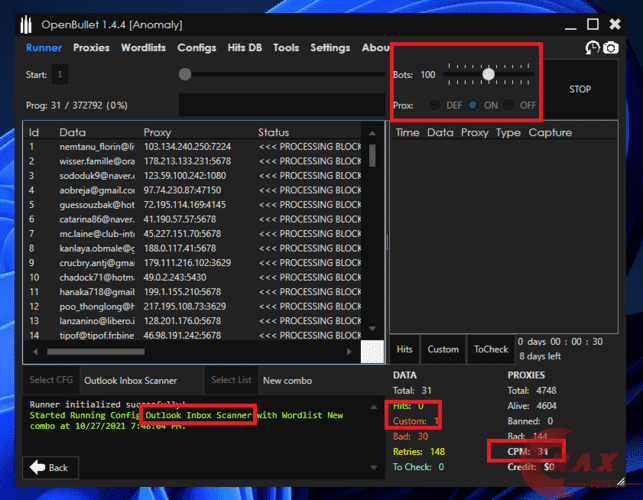Screen dimensions: 643x500
Task: Show the Custom results list
Action: 443,349
